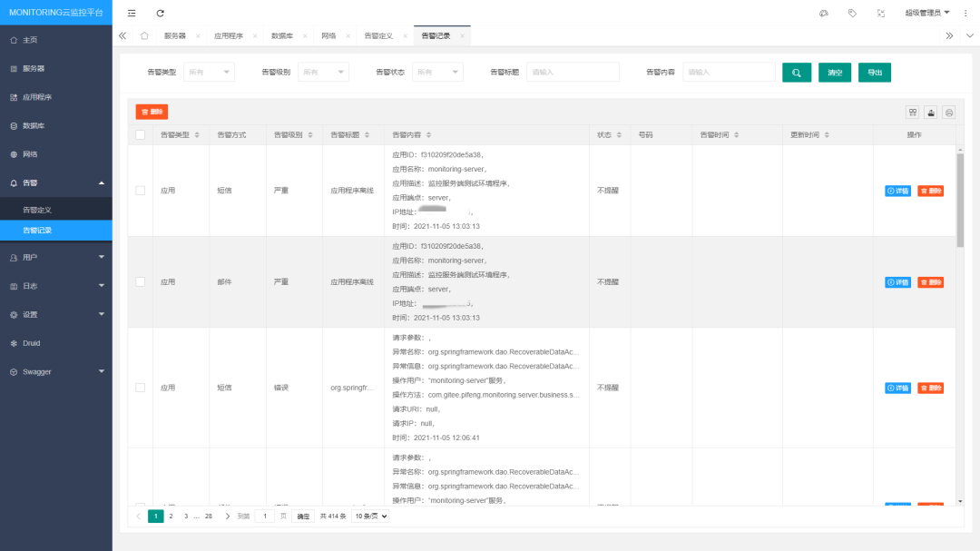
Task: Check the row with 短信 错误 org.springfr alert
Action: point(140,388)
